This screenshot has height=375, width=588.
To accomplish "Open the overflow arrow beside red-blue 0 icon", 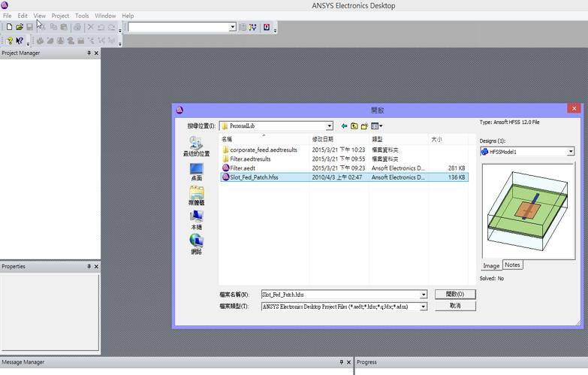I will point(276,30).
